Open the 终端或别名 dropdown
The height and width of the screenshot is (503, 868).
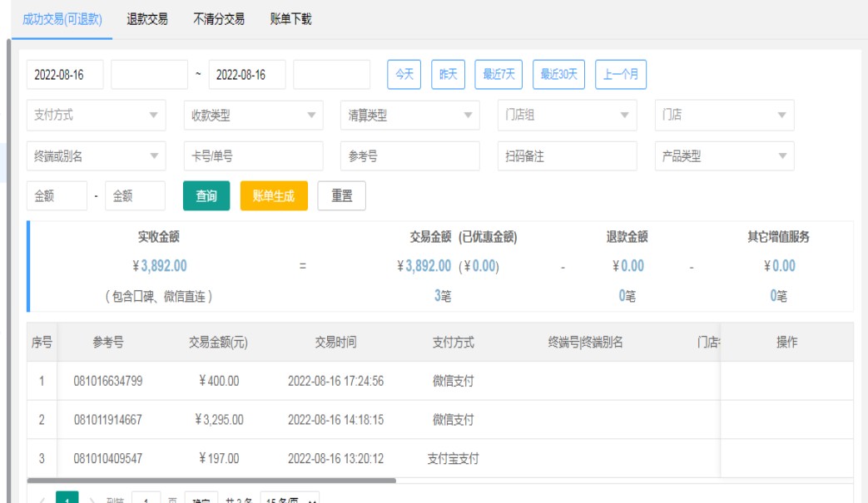coord(96,155)
